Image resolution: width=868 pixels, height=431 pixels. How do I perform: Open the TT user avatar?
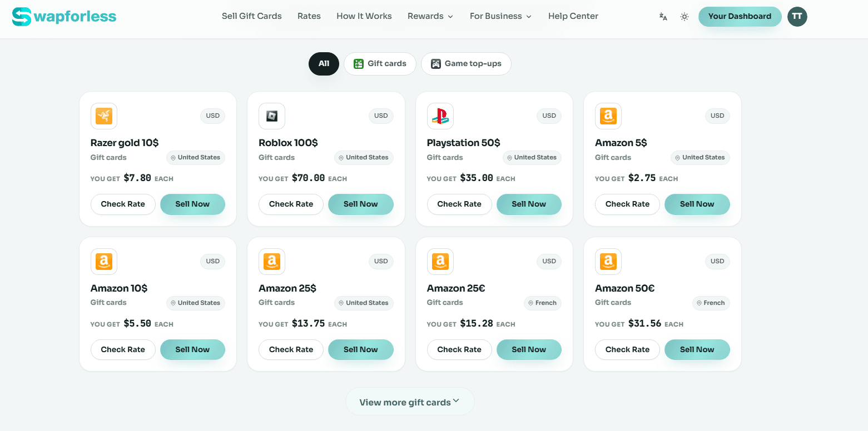click(797, 17)
